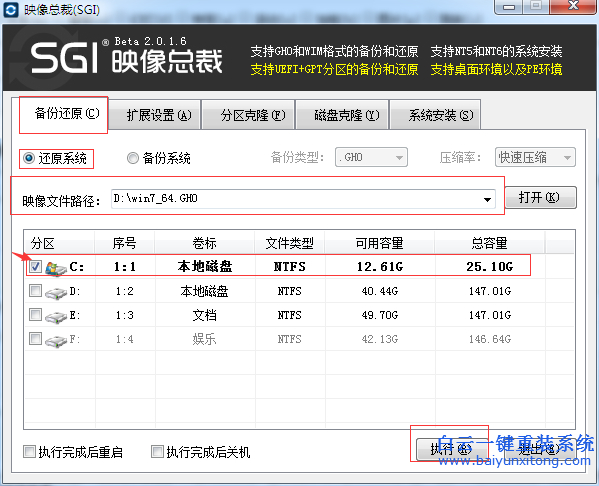Click the E: drive disk icon
This screenshot has width=599, height=486.
point(56,317)
